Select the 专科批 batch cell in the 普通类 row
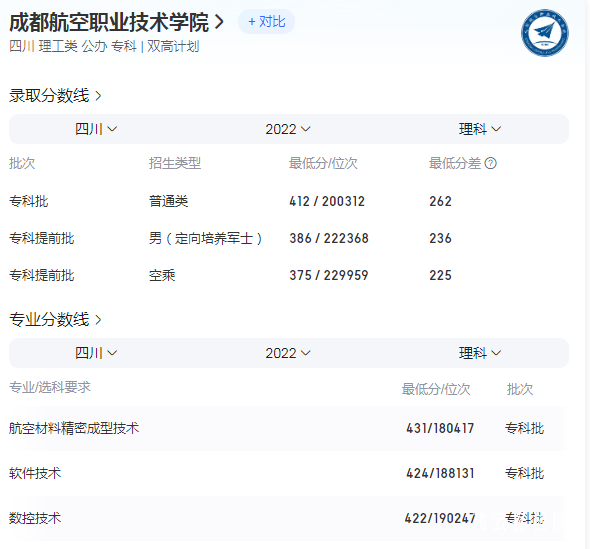590x549 pixels. point(29,201)
